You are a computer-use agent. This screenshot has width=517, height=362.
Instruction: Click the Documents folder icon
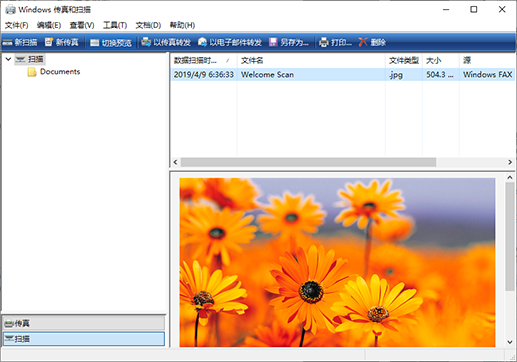[x=32, y=72]
